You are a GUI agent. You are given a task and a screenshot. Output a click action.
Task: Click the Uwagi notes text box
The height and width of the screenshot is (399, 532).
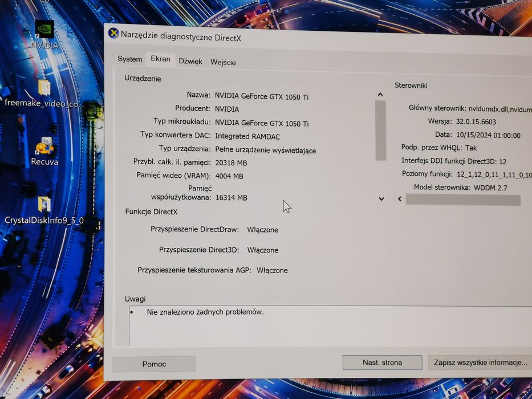tap(331, 325)
